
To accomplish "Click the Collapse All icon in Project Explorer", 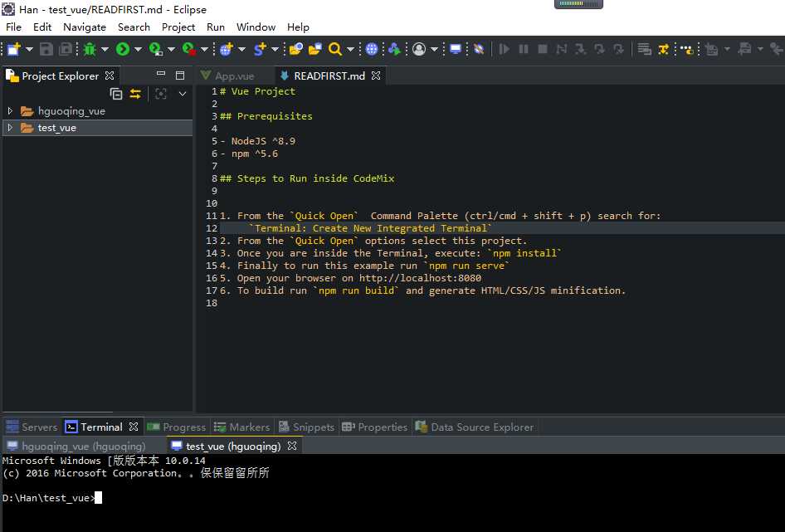I will 116,94.
